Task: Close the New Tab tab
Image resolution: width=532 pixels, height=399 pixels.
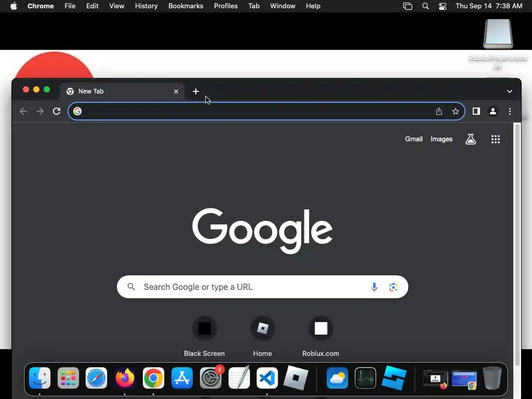Action: click(176, 91)
